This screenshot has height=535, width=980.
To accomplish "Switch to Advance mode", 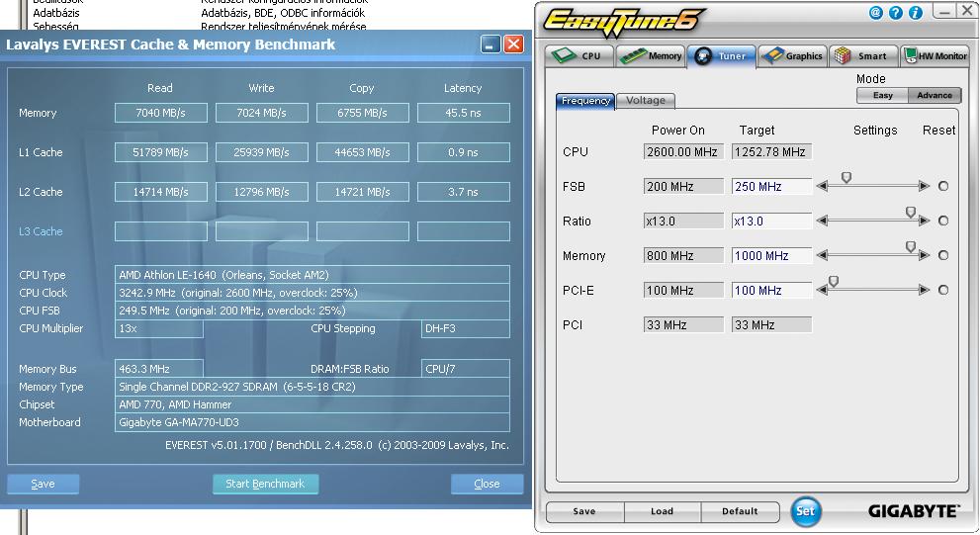I will point(935,96).
